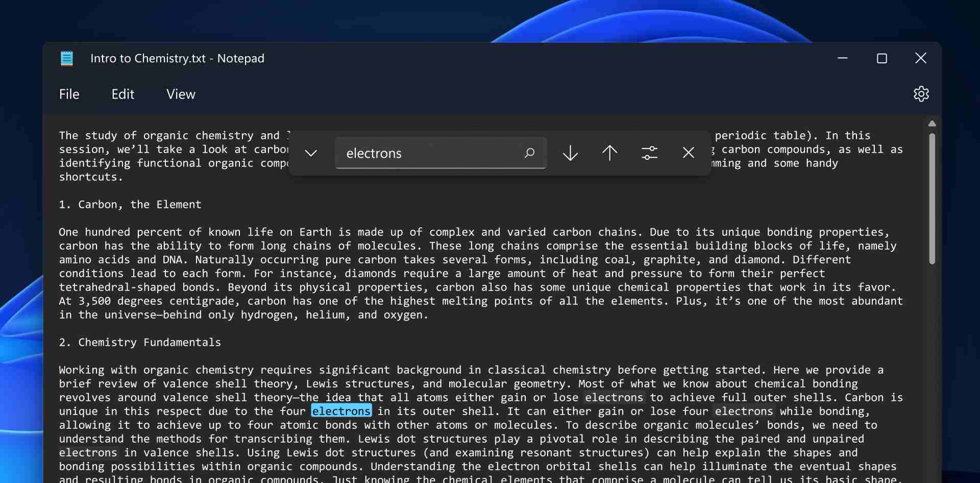Click the search magnifier in the find bar
Screen dimensions: 980x483
(x=530, y=153)
